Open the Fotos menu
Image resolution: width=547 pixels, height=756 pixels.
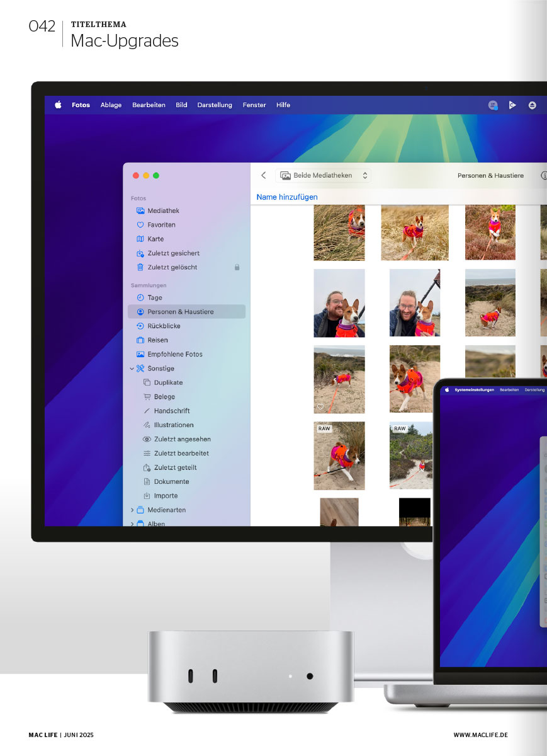point(81,105)
